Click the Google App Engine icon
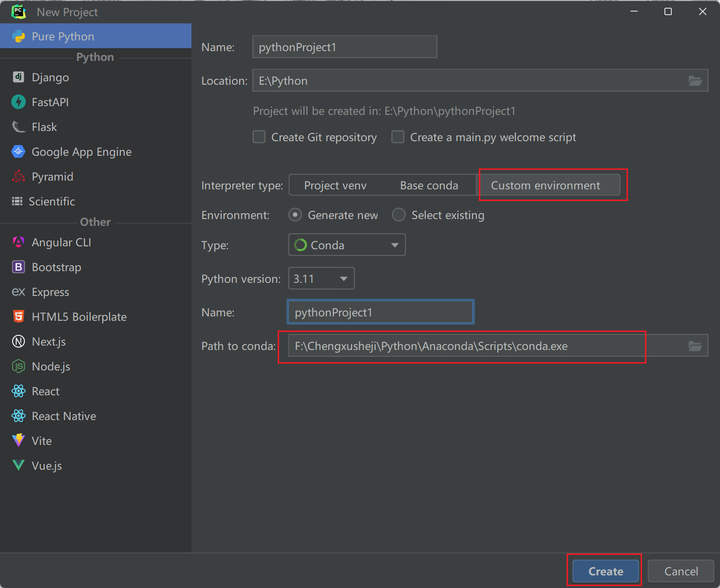 click(19, 151)
